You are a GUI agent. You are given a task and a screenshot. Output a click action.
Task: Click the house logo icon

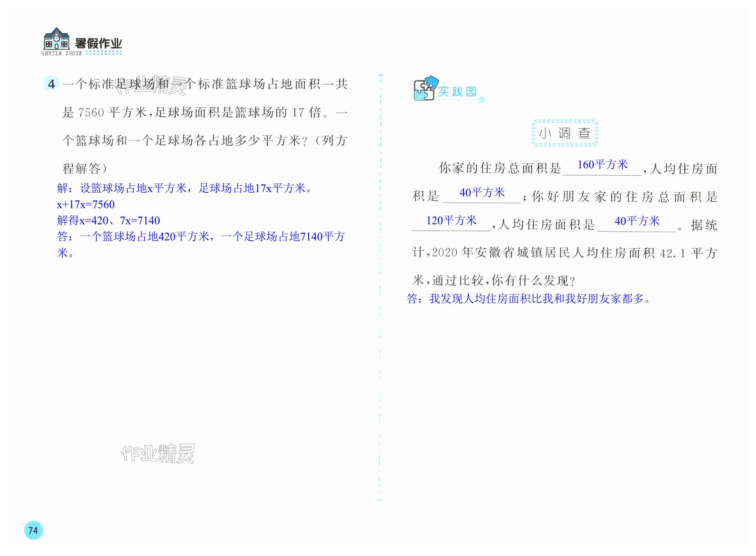click(x=56, y=39)
